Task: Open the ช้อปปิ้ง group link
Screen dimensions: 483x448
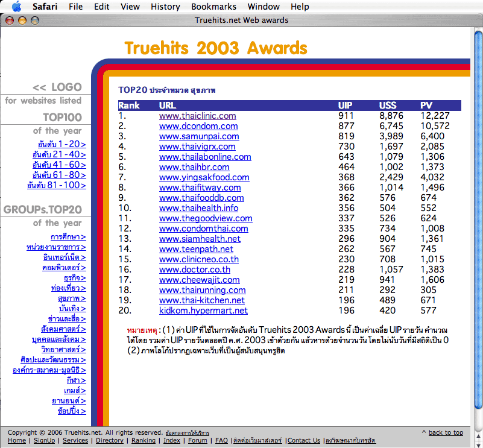Action: [x=71, y=411]
